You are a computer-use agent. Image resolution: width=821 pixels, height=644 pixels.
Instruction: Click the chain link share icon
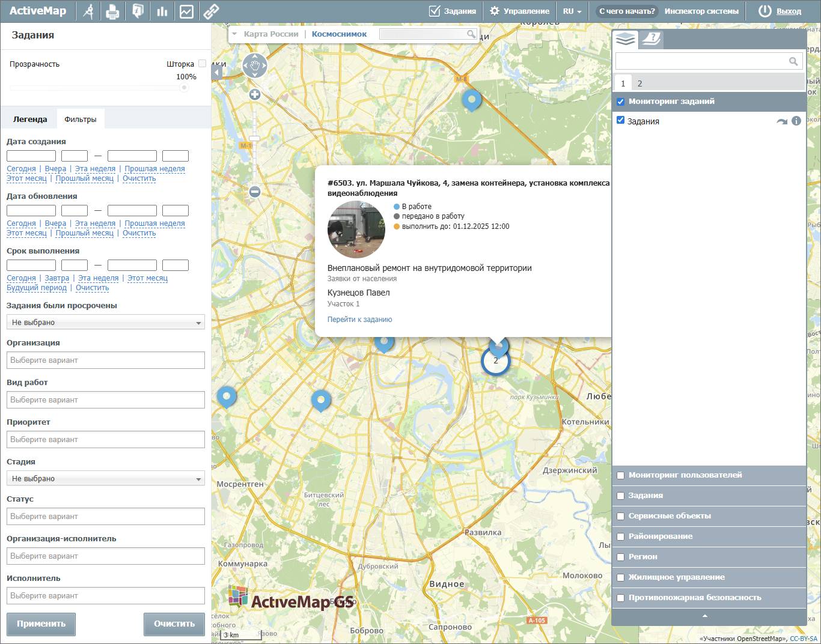(x=211, y=11)
